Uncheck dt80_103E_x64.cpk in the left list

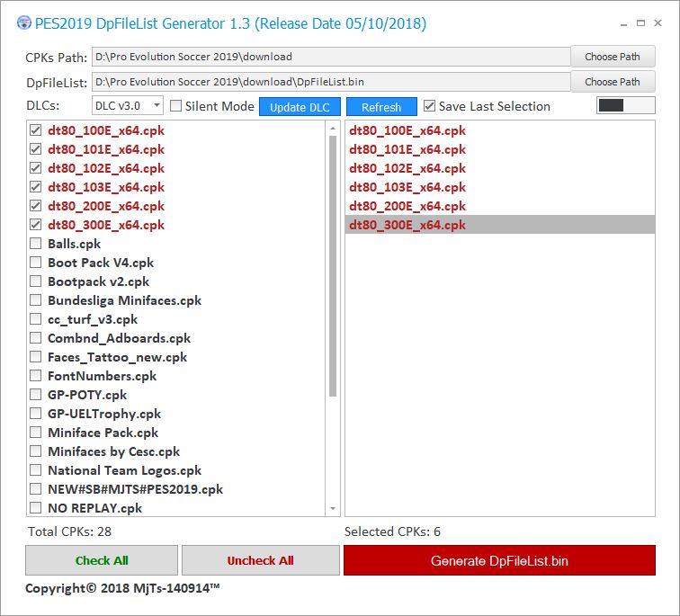(36, 187)
